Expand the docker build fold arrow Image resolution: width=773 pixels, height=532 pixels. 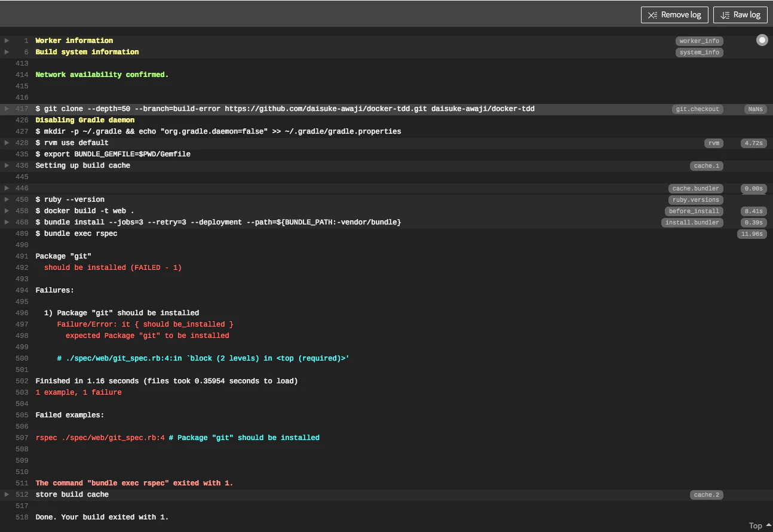(7, 211)
